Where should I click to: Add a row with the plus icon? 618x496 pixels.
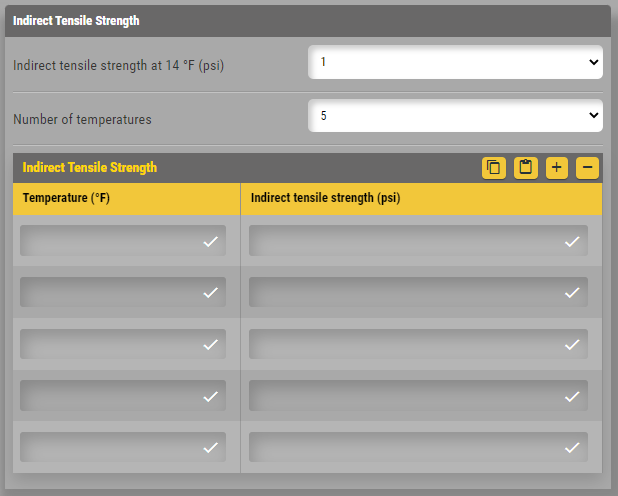tap(557, 168)
